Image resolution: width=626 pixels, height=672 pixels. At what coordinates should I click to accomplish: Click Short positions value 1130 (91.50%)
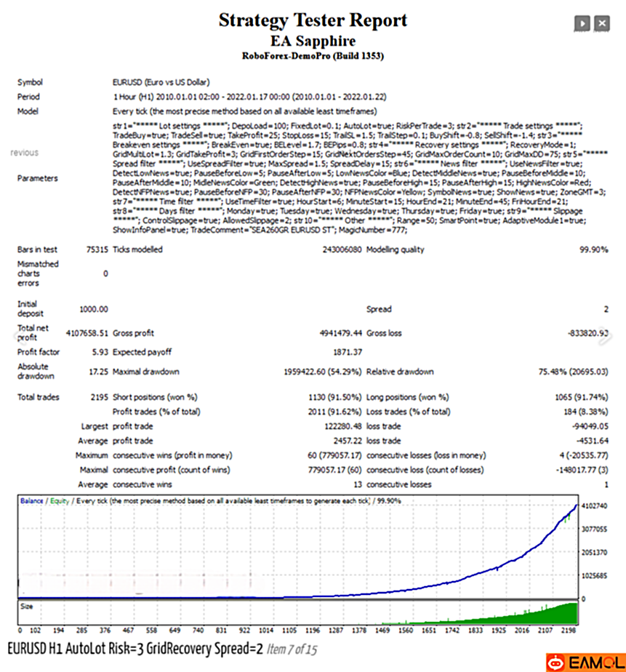click(x=335, y=397)
